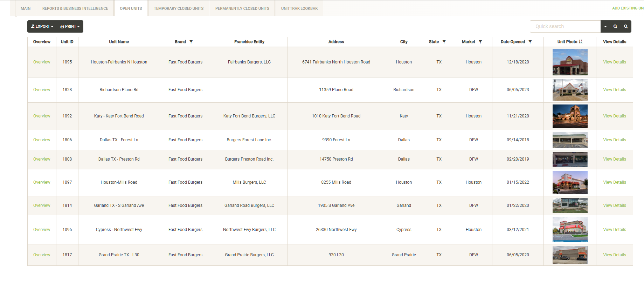Click the magnifier search icon
Viewport: 644px width, 284px height.
pyautogui.click(x=615, y=27)
